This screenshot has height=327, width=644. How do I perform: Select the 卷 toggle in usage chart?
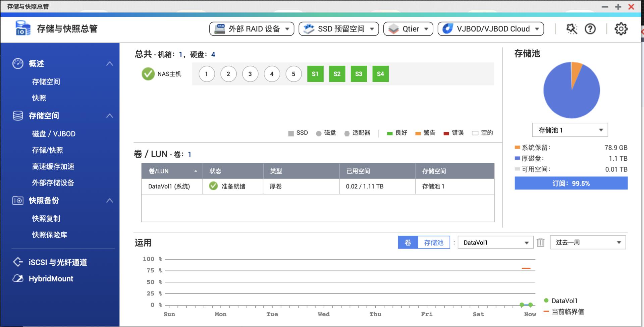(x=408, y=242)
